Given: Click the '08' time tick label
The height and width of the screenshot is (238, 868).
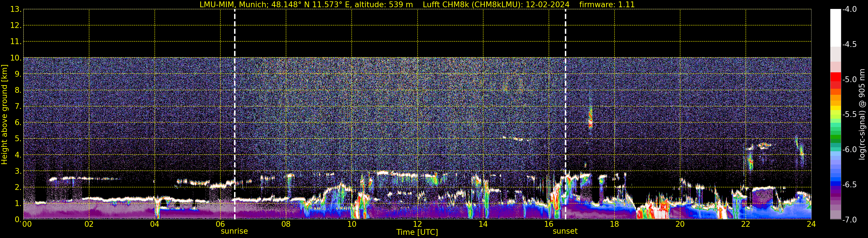Looking at the screenshot, I should click(286, 224).
